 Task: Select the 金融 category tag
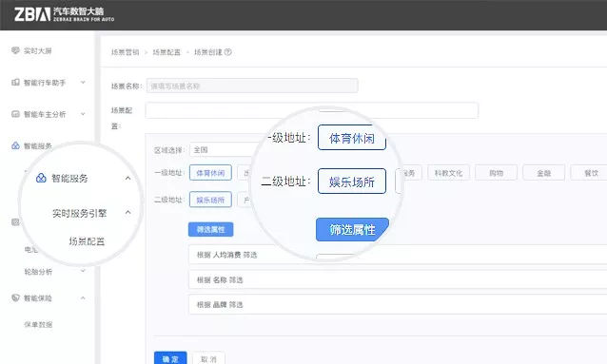click(x=544, y=173)
